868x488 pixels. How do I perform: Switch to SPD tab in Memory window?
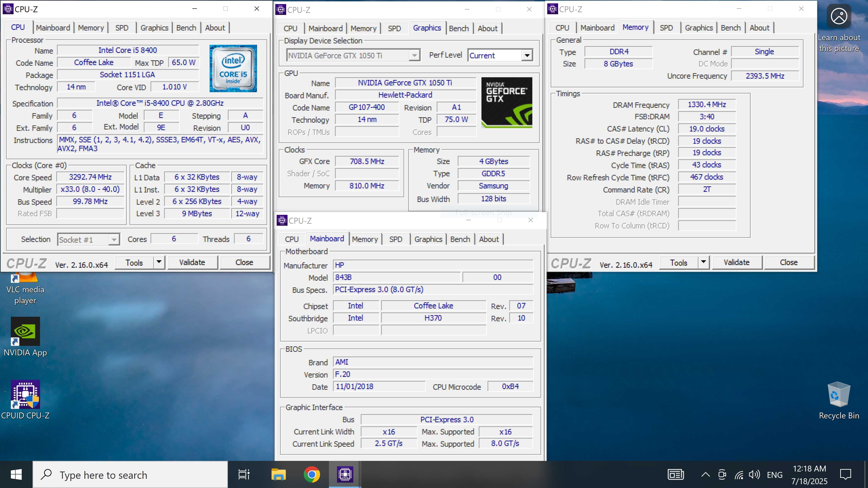[666, 28]
